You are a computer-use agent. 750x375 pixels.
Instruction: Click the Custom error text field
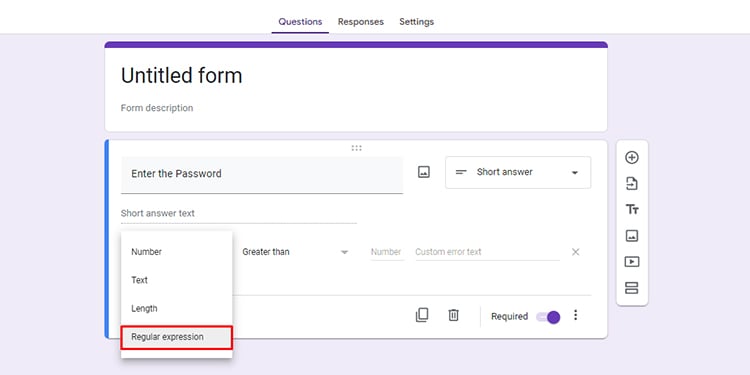487,252
